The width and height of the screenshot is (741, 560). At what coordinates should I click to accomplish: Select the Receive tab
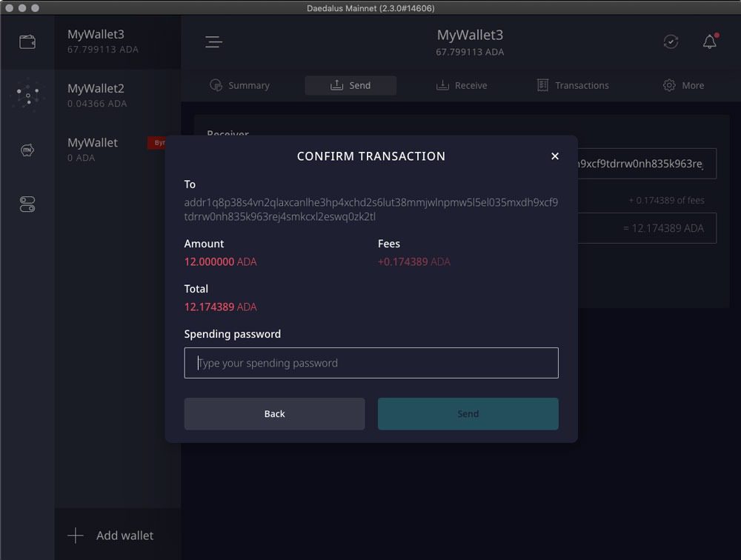(x=461, y=85)
